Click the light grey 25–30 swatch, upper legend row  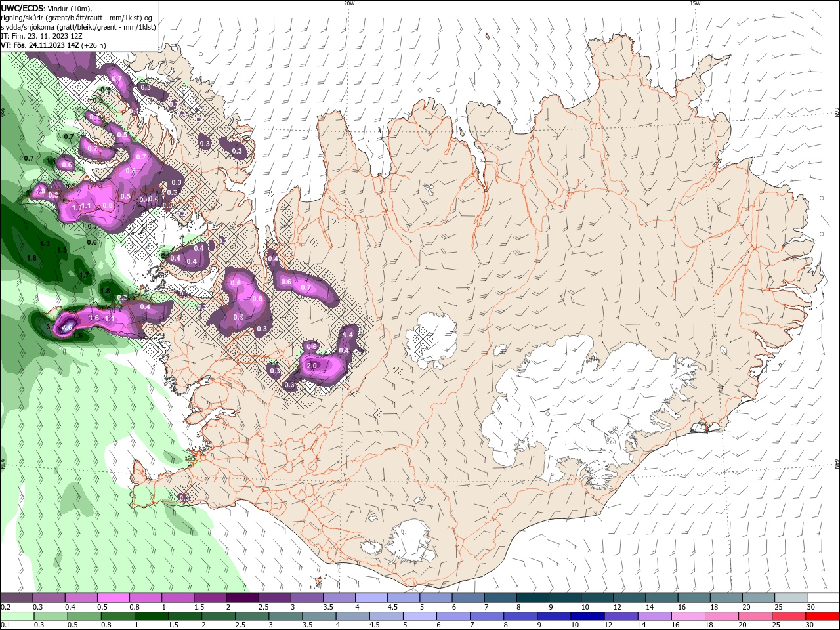coord(790,598)
